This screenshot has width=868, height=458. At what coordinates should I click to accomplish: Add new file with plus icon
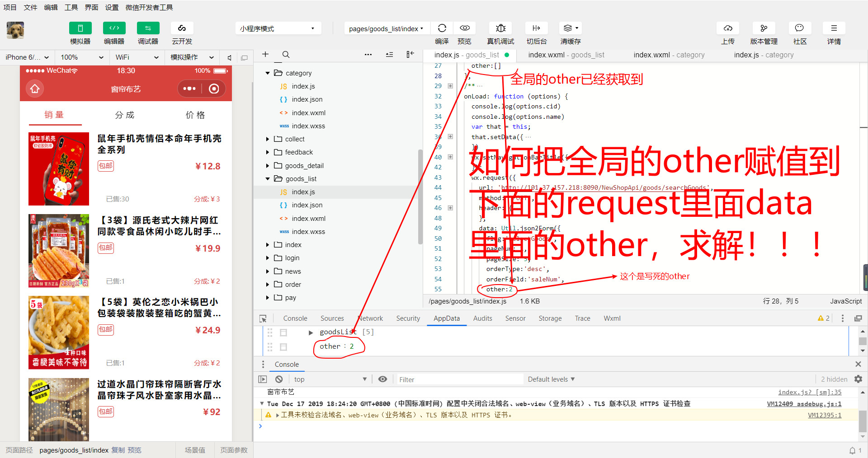click(265, 54)
